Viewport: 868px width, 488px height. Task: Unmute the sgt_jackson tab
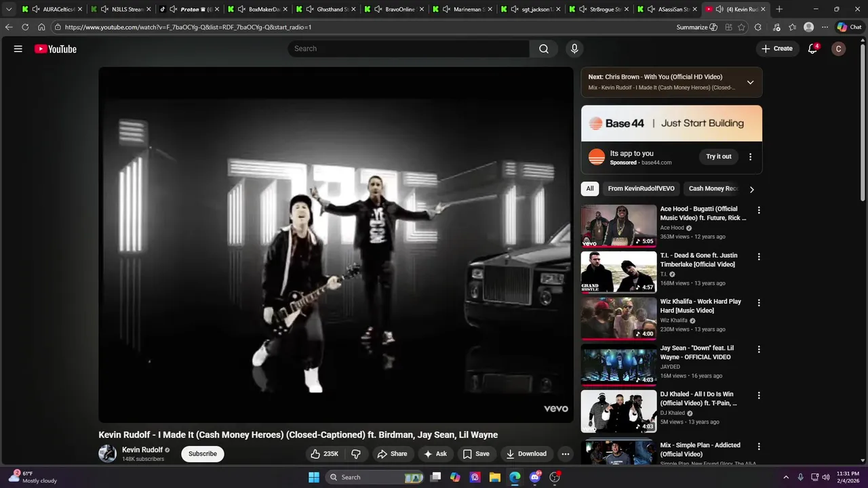point(515,9)
